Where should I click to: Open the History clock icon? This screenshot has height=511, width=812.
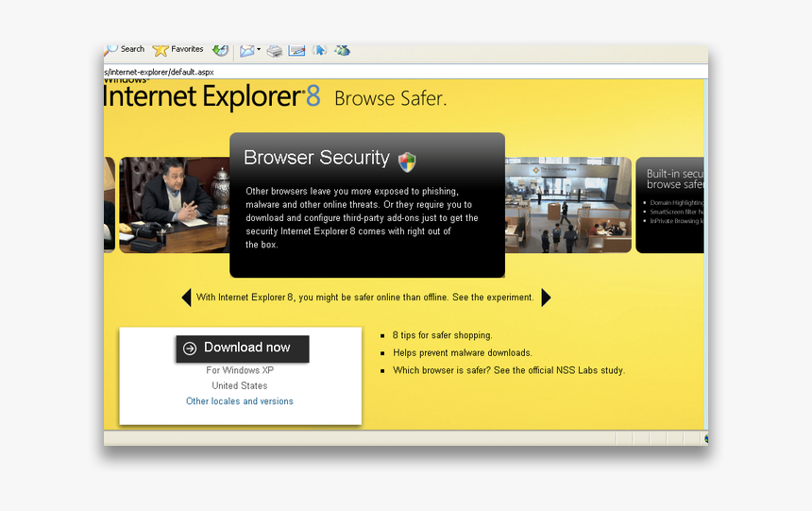click(221, 50)
